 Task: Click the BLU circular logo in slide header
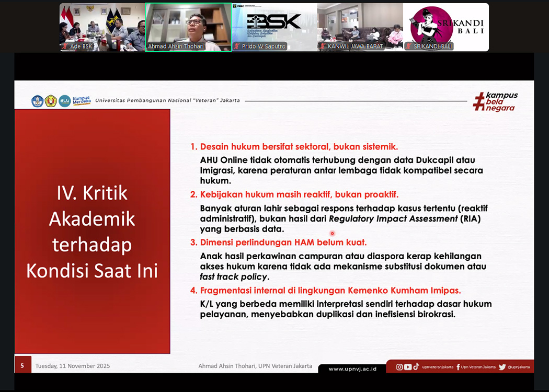64,101
